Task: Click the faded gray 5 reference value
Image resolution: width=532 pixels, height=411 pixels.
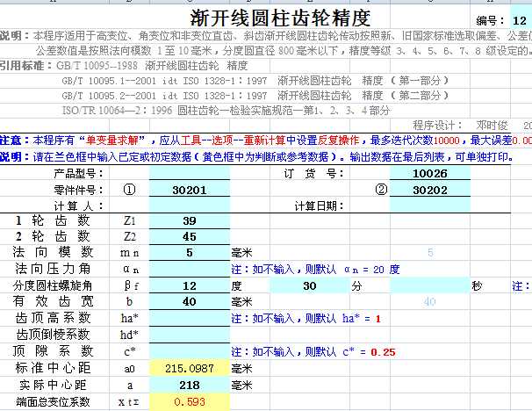Action: (430, 253)
